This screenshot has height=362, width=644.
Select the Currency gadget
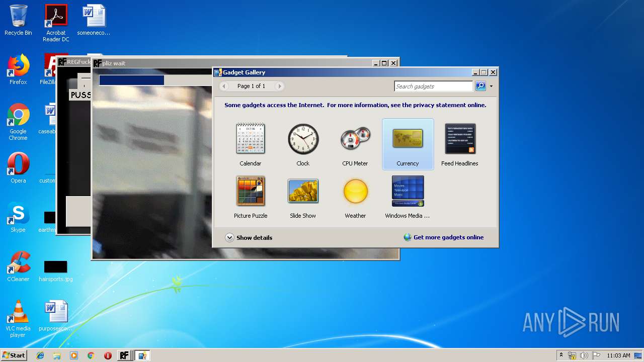pyautogui.click(x=408, y=144)
